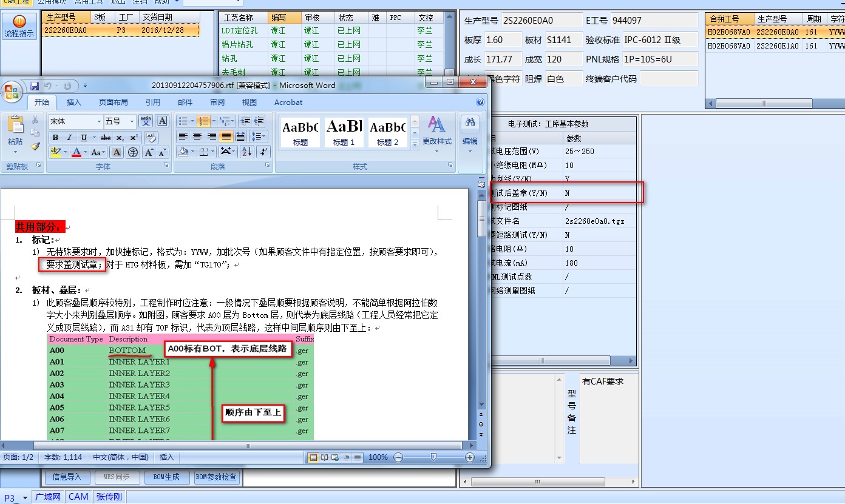Open the Word Office button menu

13,92
